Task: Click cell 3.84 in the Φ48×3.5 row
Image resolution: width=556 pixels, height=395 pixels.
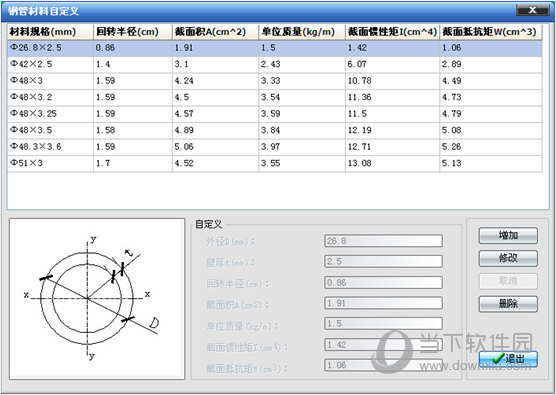Action: click(x=302, y=130)
